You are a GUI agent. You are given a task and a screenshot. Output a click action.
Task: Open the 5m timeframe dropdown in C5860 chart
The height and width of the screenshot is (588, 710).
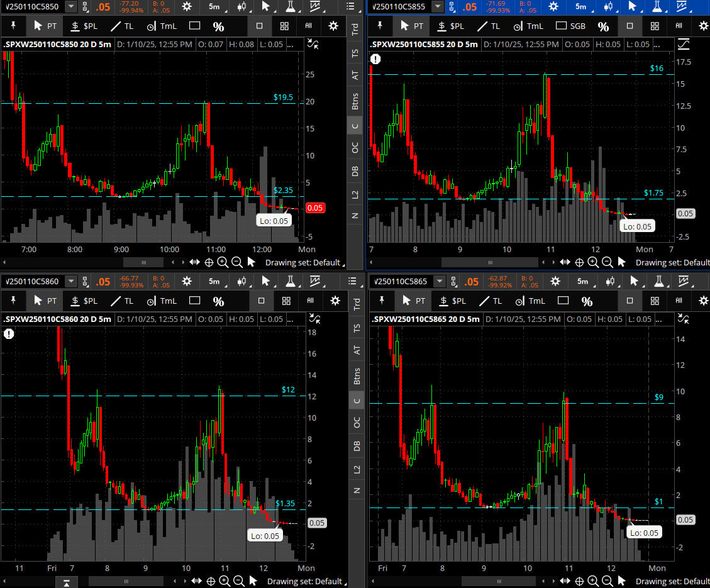pos(214,281)
